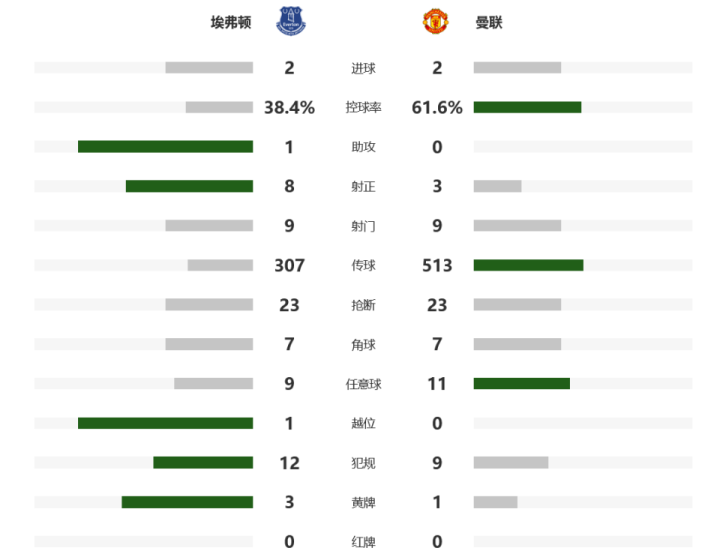Click Everton's green 黄牌 bar
The height and width of the screenshot is (560, 720).
pyautogui.click(x=187, y=502)
